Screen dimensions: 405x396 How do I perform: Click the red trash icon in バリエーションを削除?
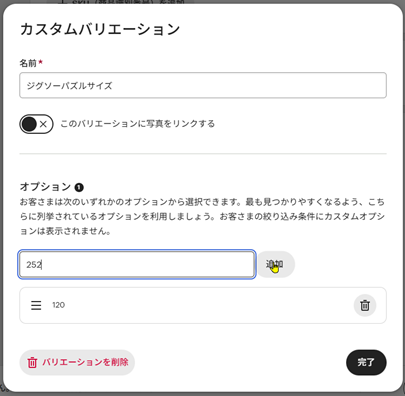(32, 363)
